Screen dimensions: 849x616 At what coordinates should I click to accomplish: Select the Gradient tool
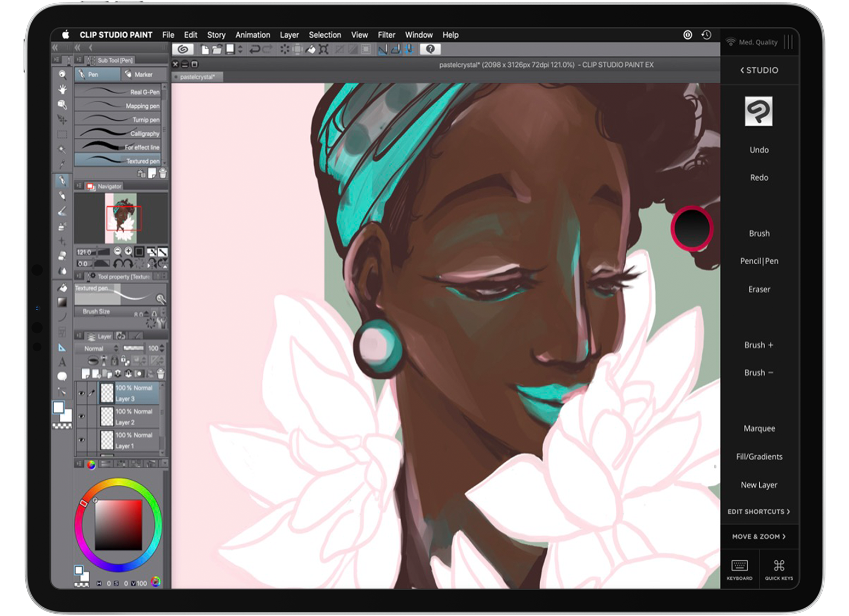coord(62,302)
